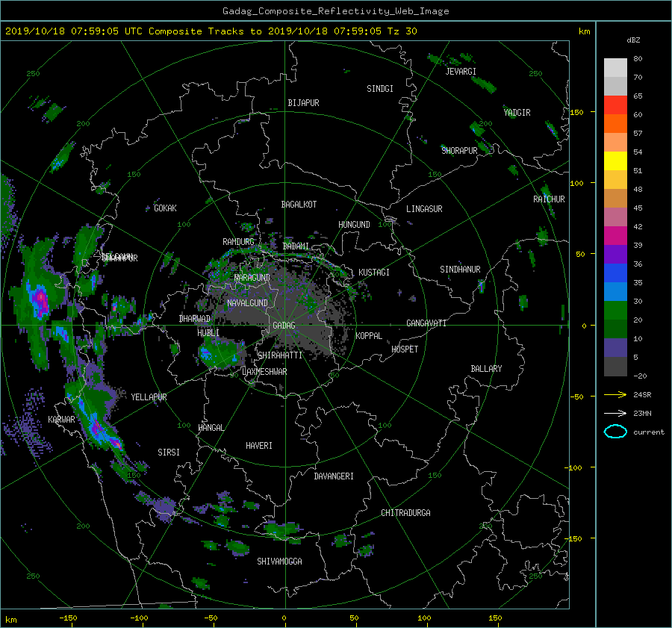This screenshot has width=672, height=628.
Task: Click the 'current' legend label
Action: tap(648, 432)
